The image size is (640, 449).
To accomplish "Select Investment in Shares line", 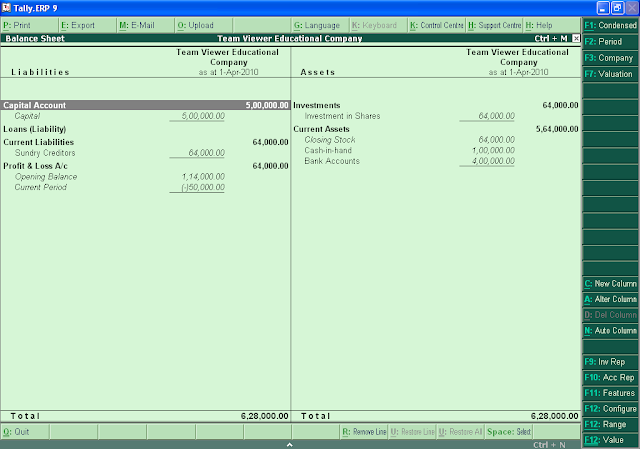I will point(342,116).
